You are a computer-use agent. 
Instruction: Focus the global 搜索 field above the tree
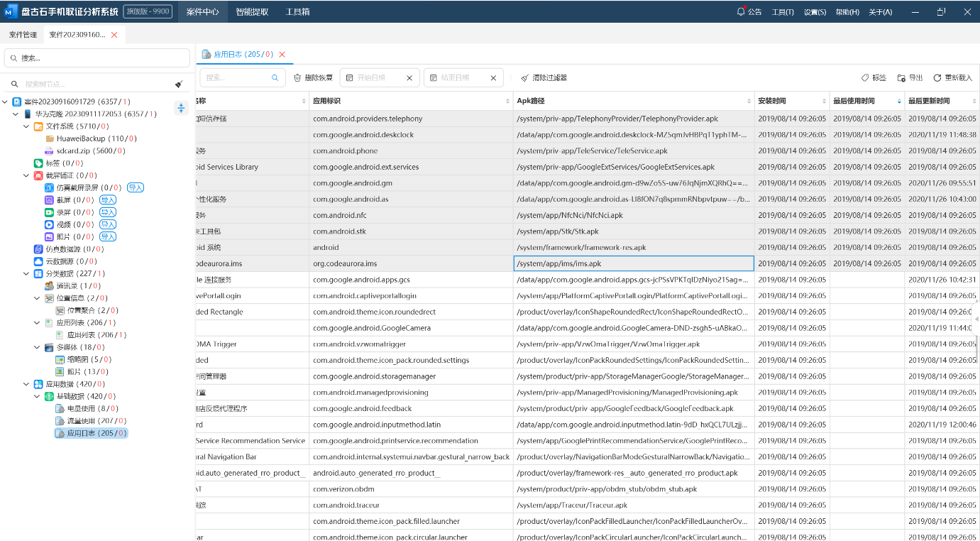(x=97, y=58)
